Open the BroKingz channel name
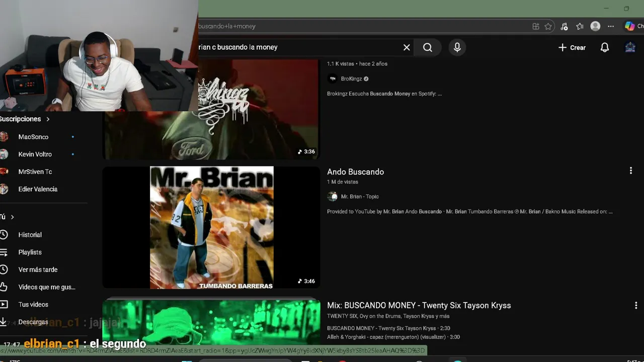644x362 pixels. [x=352, y=79]
